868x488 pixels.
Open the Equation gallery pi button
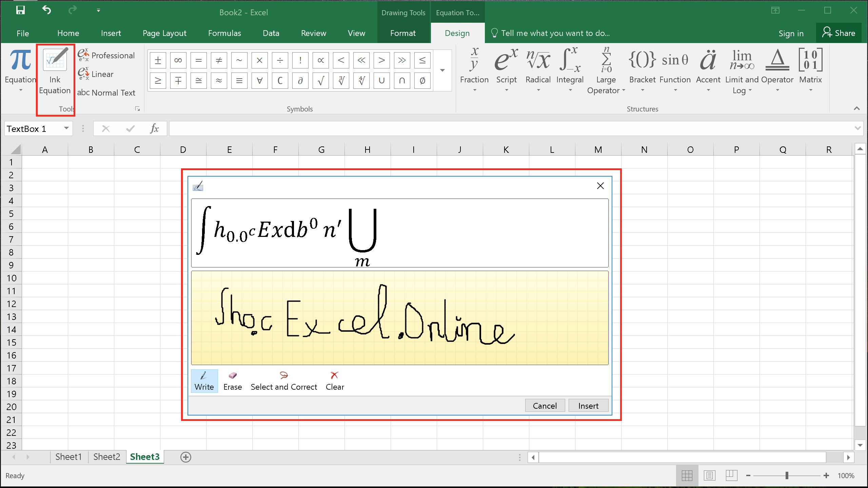20,70
